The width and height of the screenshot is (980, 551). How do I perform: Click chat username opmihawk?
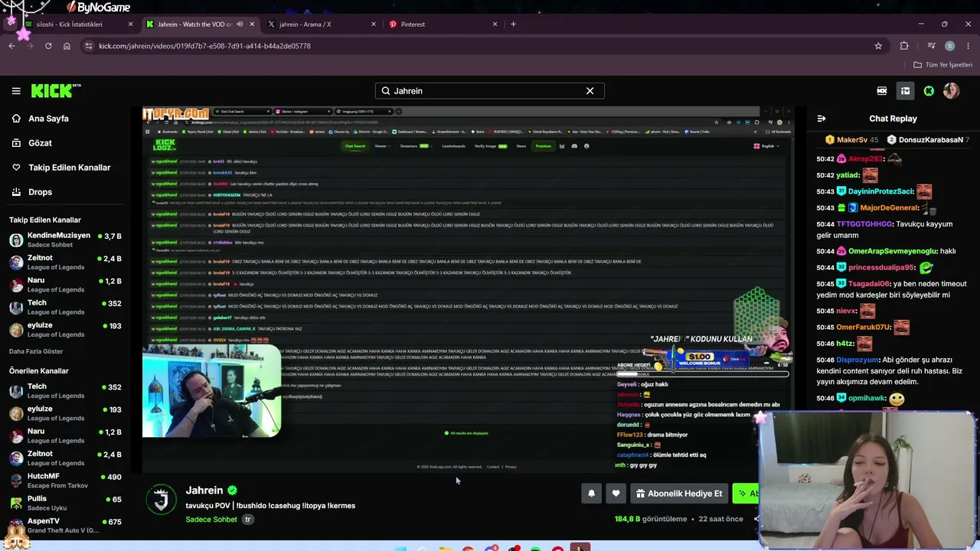pos(867,398)
